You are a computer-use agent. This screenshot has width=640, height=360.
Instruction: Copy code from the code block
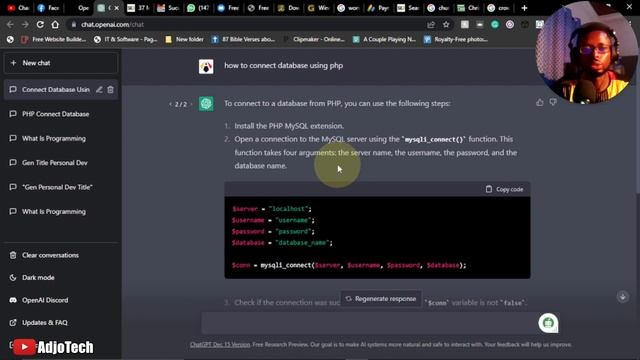click(x=504, y=189)
